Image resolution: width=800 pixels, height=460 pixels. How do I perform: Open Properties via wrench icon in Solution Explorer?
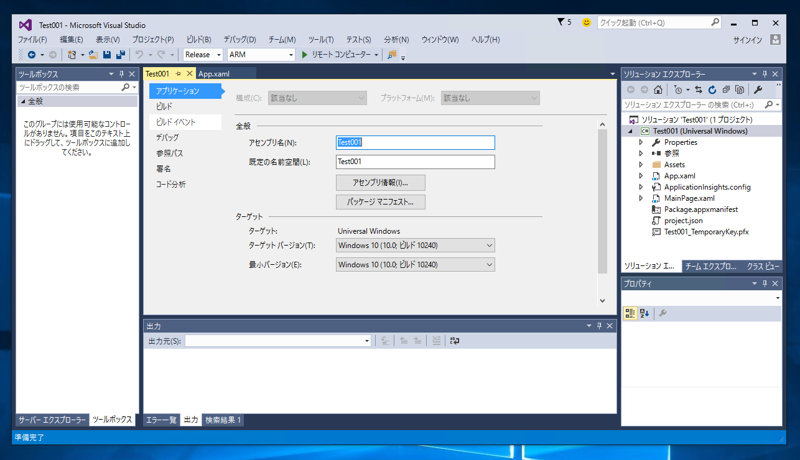point(758,90)
